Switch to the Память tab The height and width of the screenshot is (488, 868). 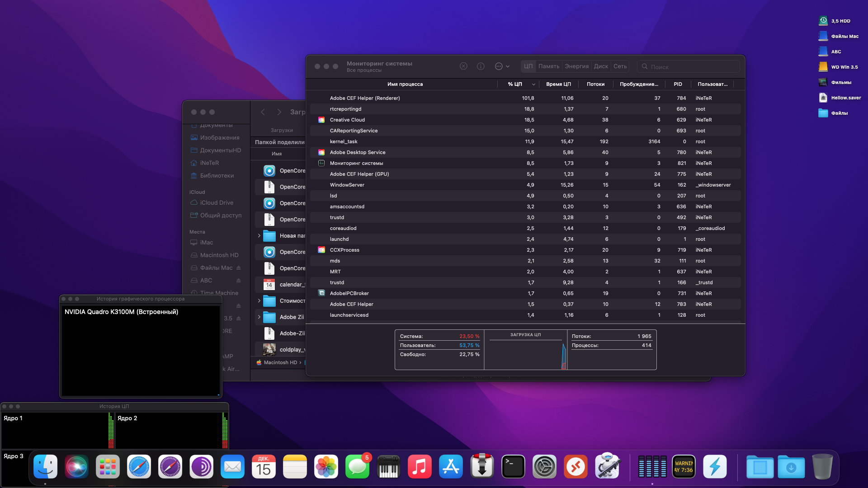pos(549,66)
